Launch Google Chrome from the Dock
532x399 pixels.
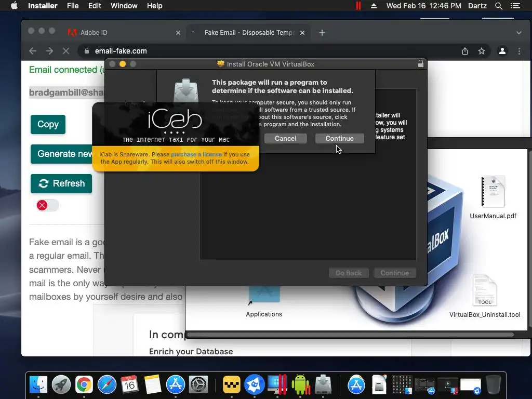[84, 385]
